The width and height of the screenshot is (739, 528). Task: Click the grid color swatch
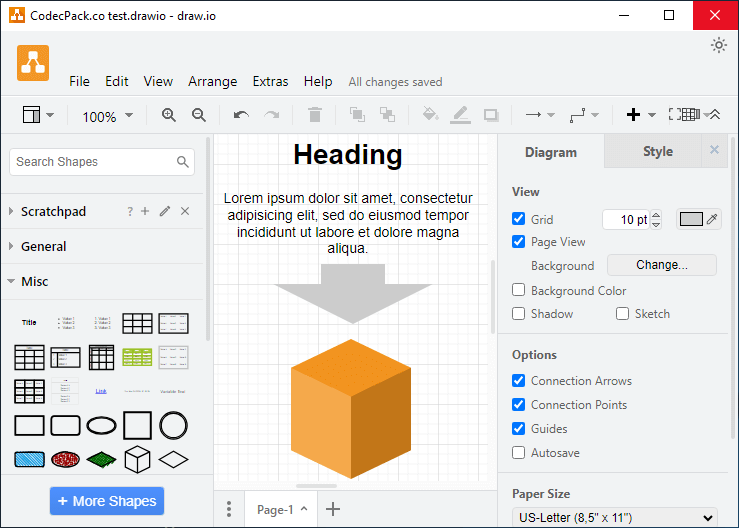click(692, 219)
